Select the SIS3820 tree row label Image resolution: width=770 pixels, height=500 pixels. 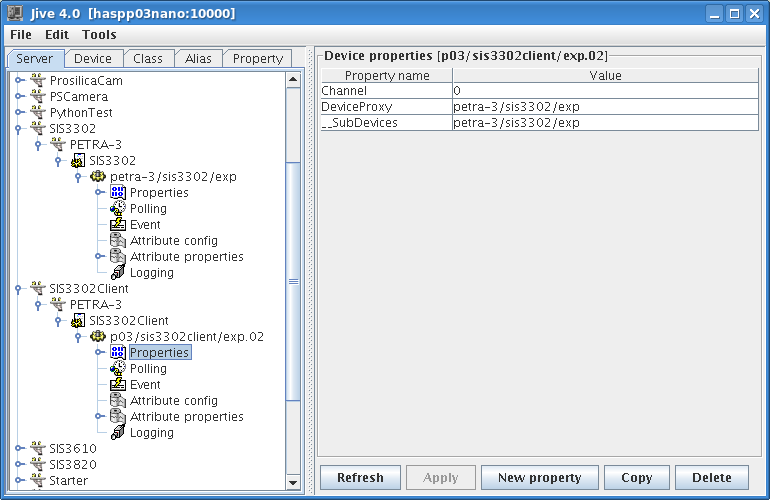73,464
